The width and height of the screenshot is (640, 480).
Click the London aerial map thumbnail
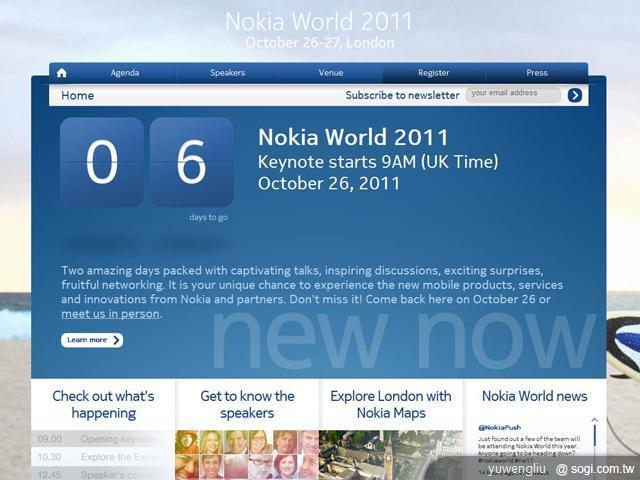click(391, 455)
